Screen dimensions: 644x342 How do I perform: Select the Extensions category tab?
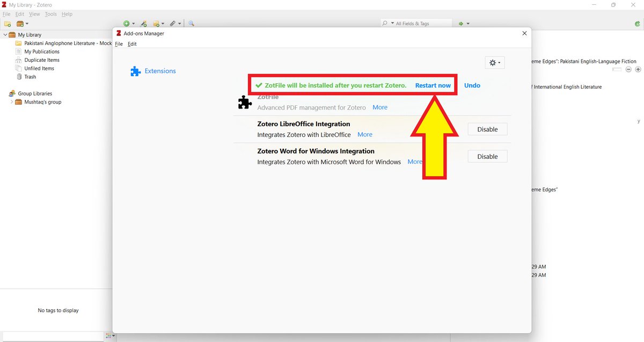click(x=153, y=71)
